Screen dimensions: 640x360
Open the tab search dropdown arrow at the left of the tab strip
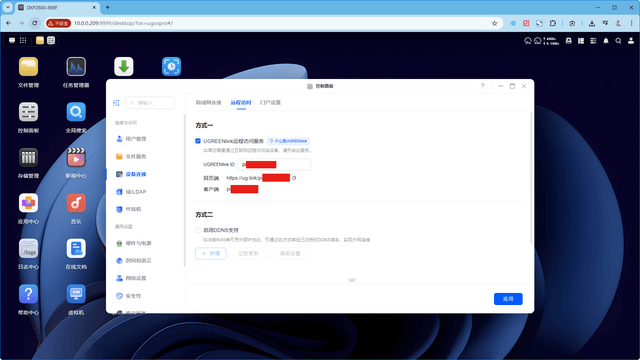click(x=8, y=7)
